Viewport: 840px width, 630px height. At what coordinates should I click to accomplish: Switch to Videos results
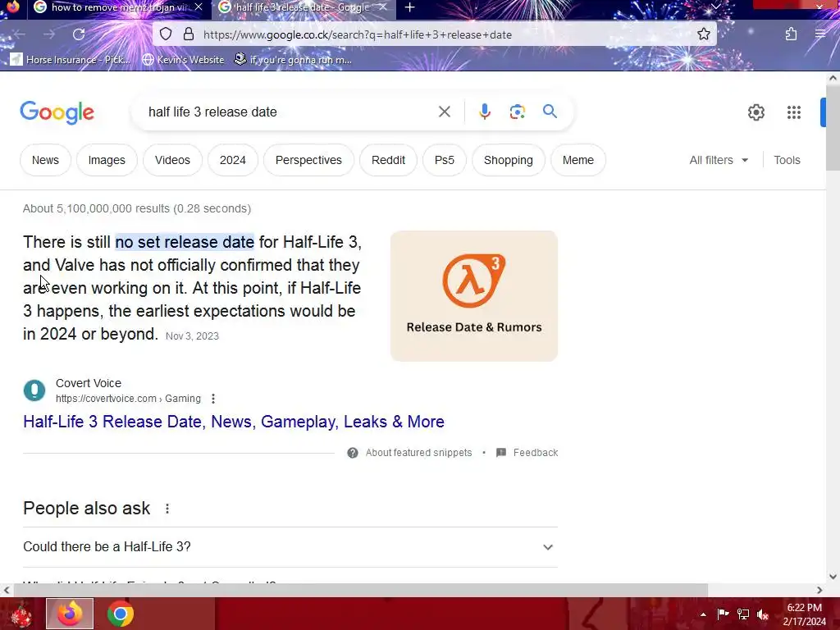[x=172, y=160]
